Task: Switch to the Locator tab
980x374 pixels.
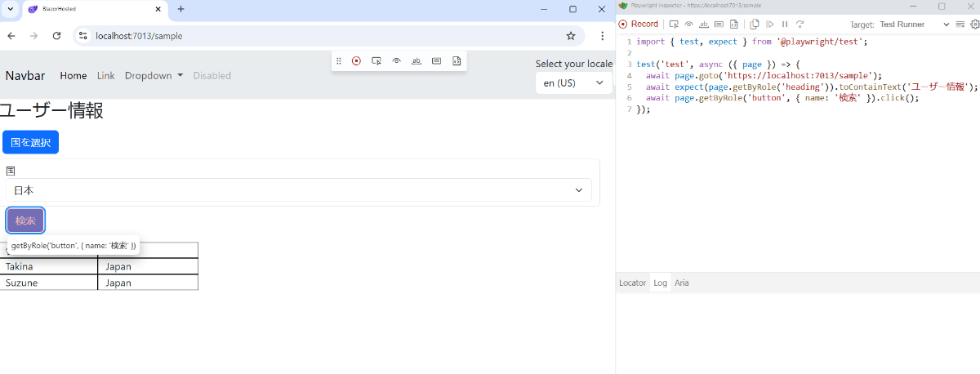Action: [632, 283]
